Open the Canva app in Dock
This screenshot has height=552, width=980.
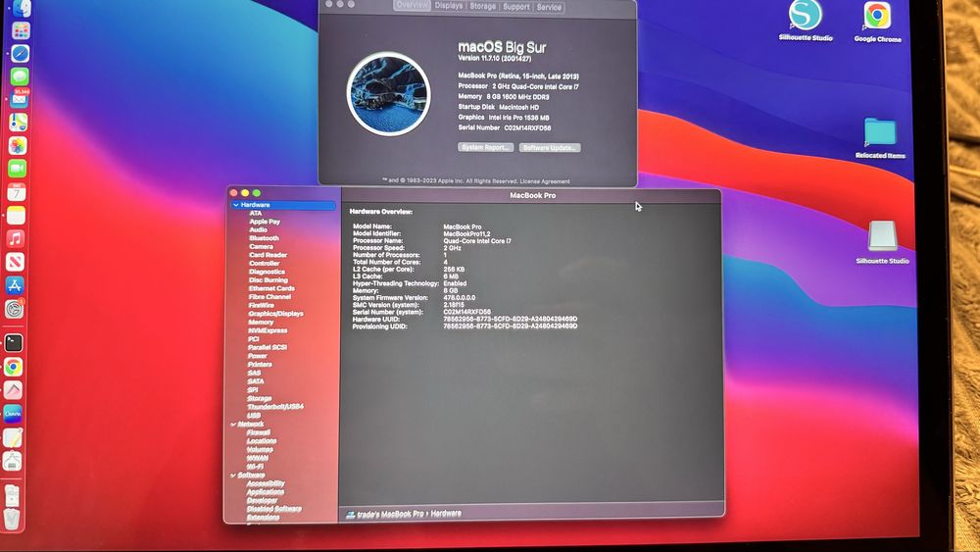(x=13, y=413)
